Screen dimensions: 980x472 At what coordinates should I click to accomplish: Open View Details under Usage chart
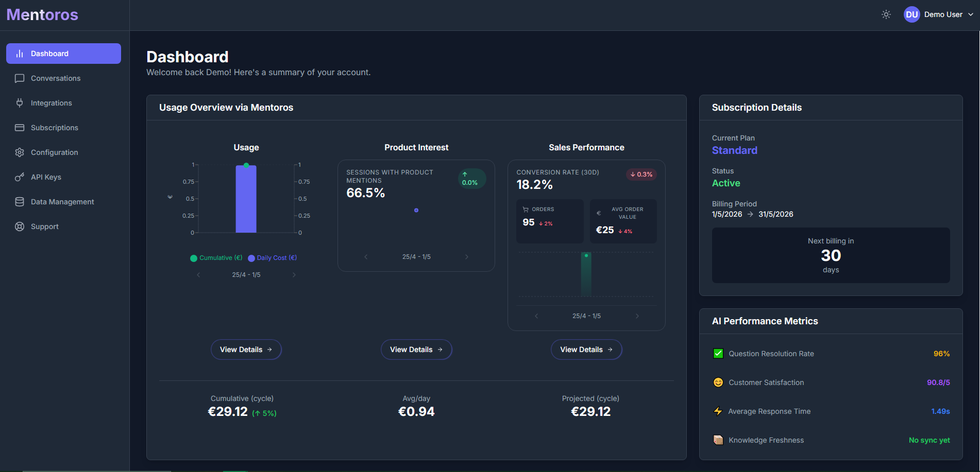coord(246,349)
